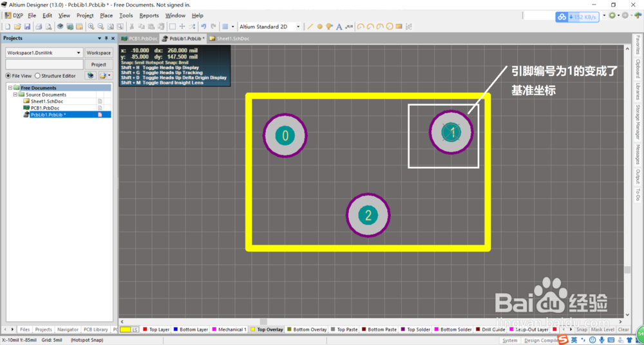
Task: Select pad 2 on the footprint canvas
Action: [x=368, y=215]
